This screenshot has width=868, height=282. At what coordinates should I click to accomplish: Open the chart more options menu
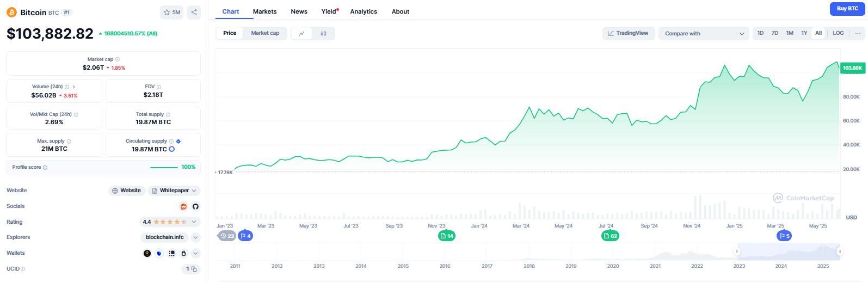coord(858,33)
